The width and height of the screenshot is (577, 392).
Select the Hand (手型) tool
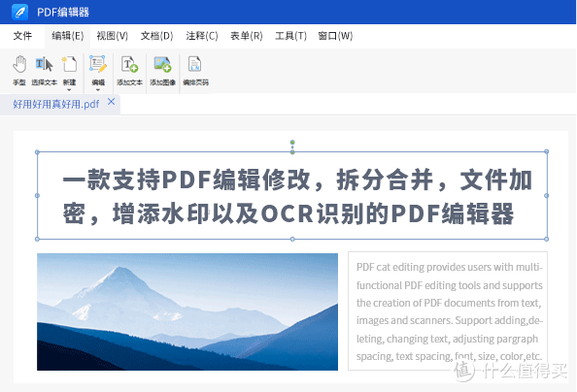click(x=19, y=71)
